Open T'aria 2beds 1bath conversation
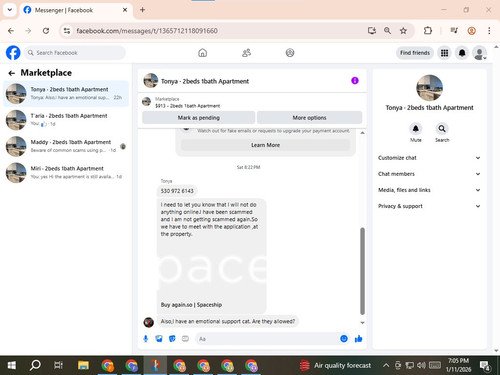 [66, 120]
